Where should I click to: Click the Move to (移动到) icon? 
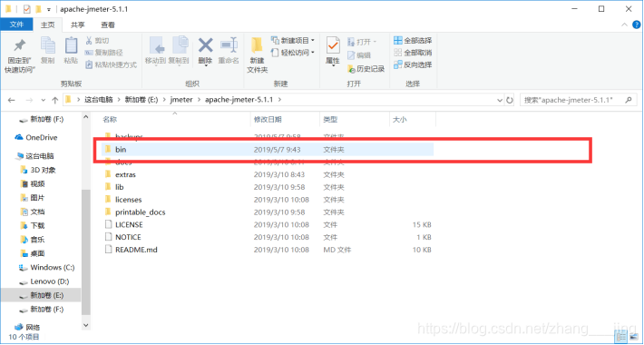156,45
